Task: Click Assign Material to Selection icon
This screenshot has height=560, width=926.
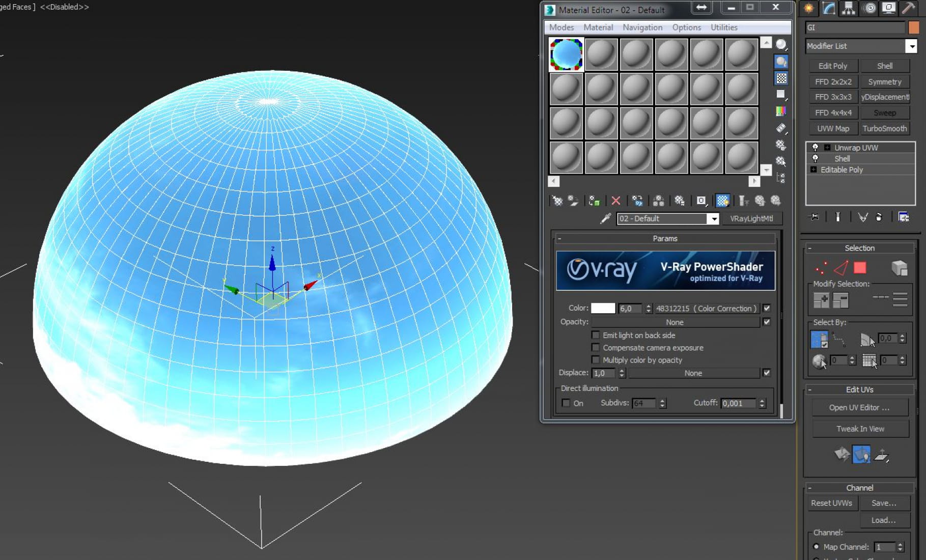Action: (x=594, y=201)
